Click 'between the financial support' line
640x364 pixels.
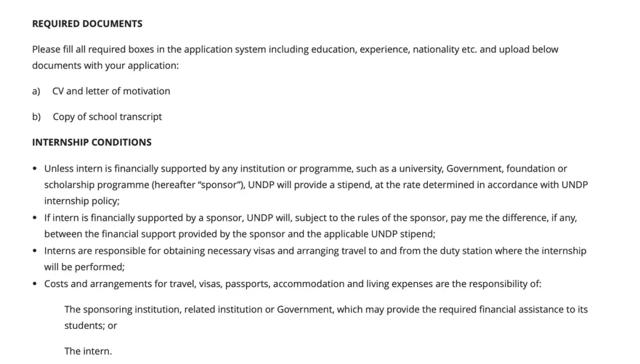click(x=240, y=234)
